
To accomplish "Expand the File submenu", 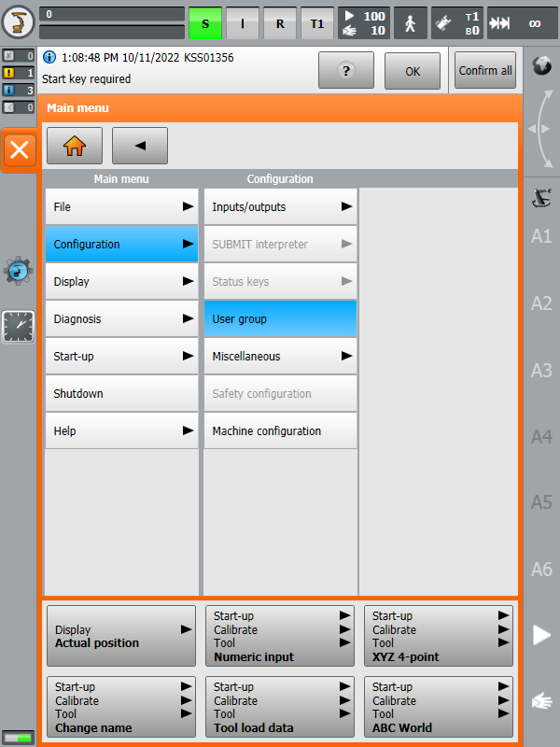I will pos(121,206).
